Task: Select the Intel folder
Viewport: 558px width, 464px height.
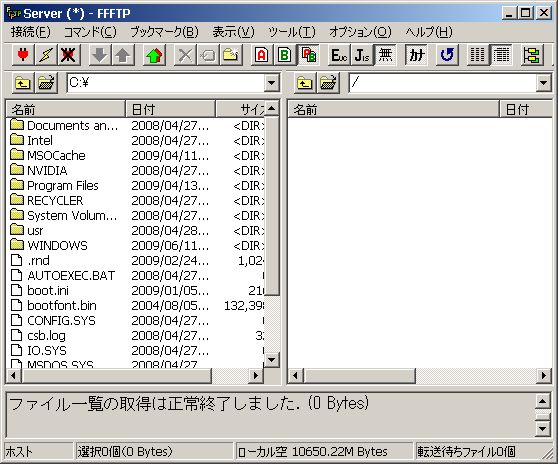Action: tap(31, 141)
